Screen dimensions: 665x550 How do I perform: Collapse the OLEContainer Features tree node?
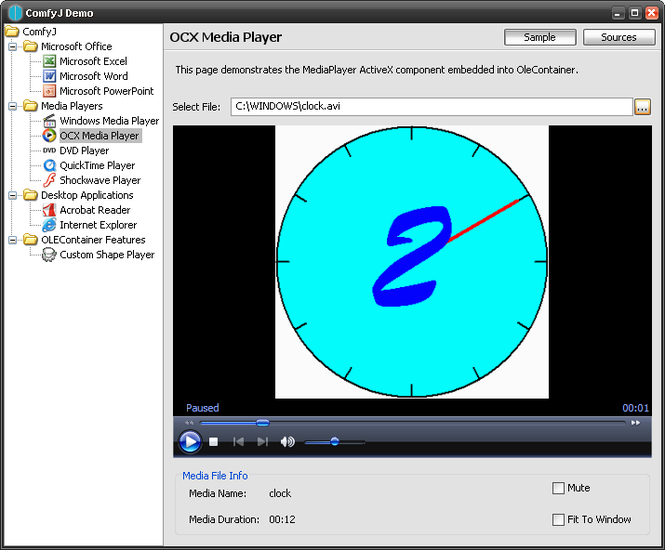pyautogui.click(x=13, y=240)
